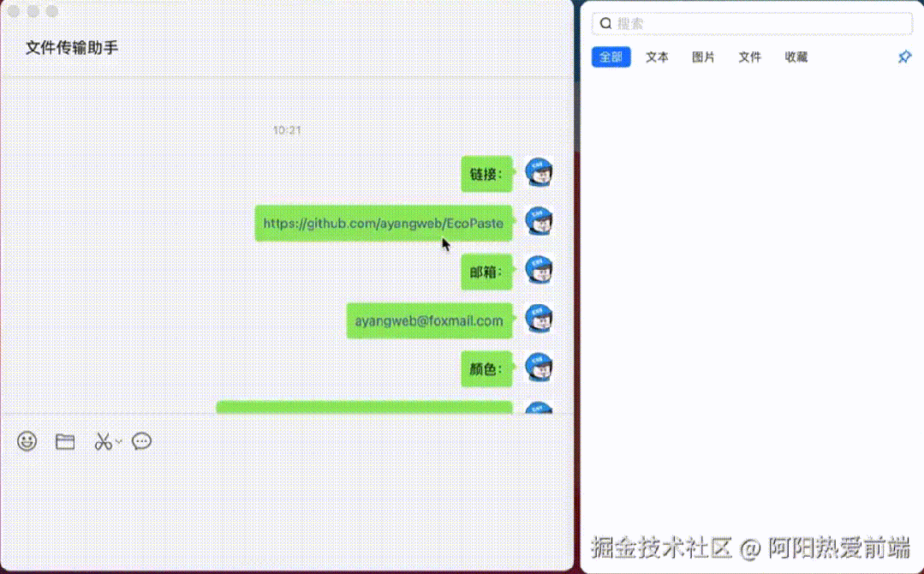Select the scissors screenshot tool

[103, 441]
